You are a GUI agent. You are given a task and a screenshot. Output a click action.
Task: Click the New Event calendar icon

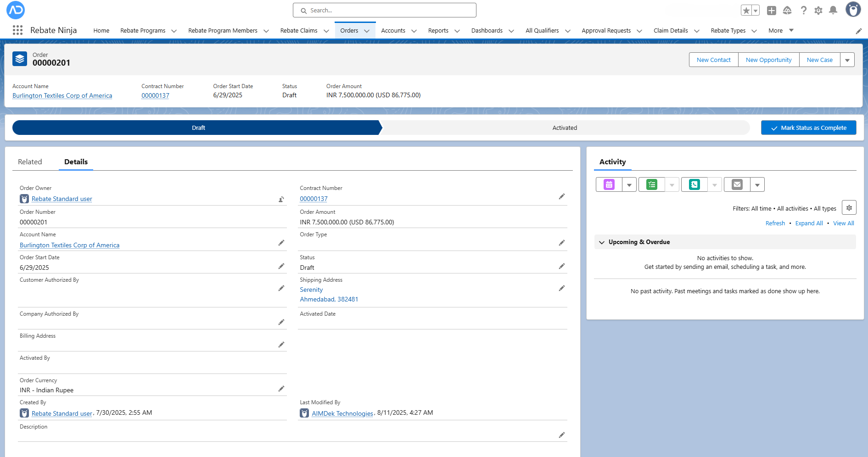[609, 184]
